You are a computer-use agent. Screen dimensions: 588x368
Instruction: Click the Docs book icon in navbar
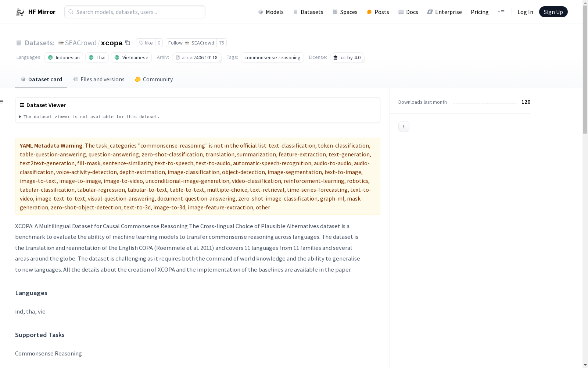coord(401,12)
